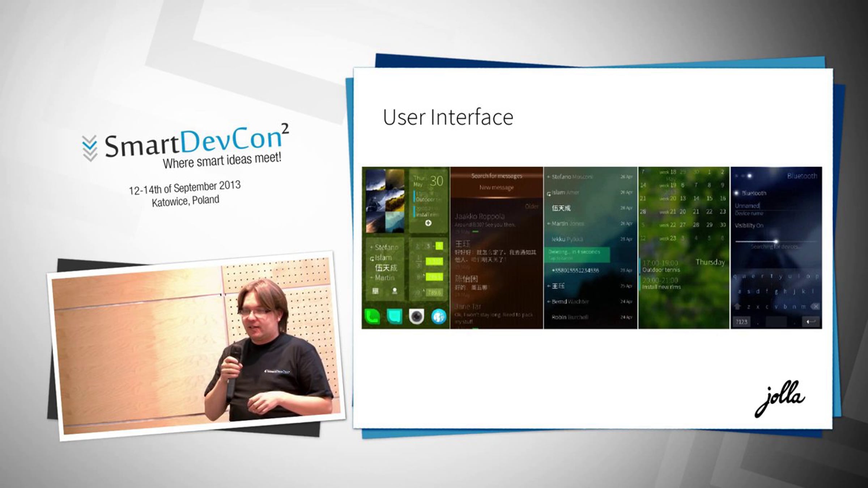Tap the enter key on keyboard
This screenshot has height=488, width=868.
(x=811, y=321)
